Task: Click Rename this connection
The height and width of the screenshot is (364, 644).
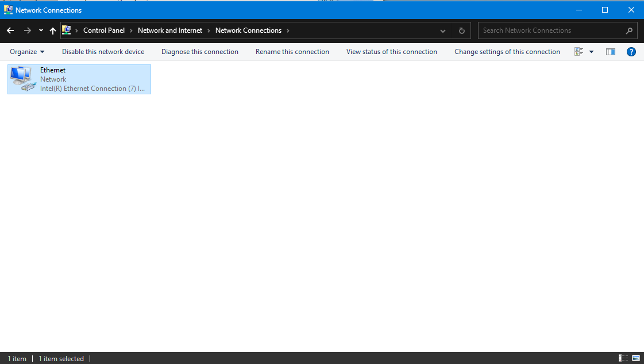Action: pyautogui.click(x=292, y=52)
